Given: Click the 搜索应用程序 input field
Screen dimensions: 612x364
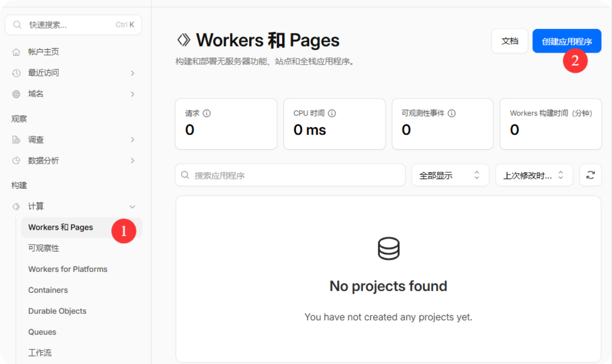Looking at the screenshot, I should click(290, 175).
